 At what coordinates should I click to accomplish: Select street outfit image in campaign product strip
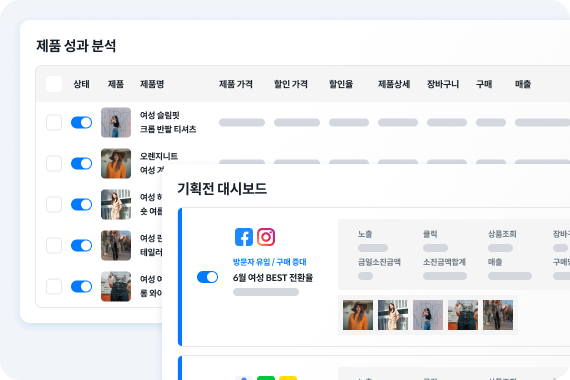click(x=498, y=315)
